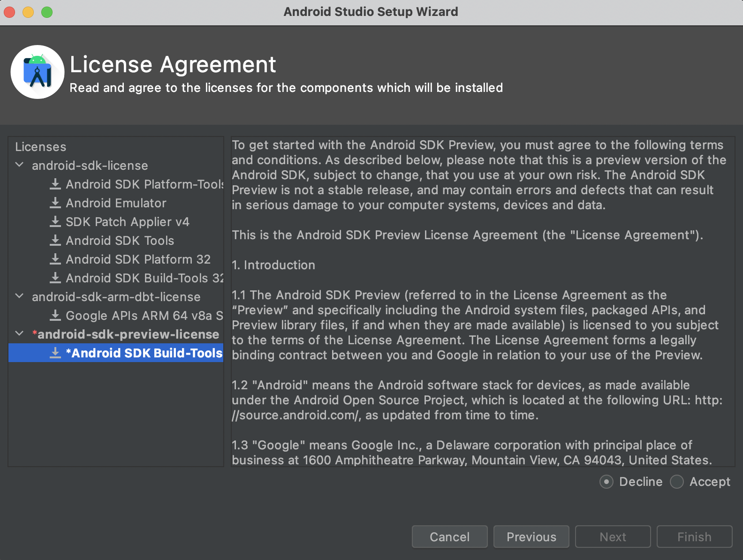Select android-sdk-license tree node
743x560 pixels.
pos(90,166)
